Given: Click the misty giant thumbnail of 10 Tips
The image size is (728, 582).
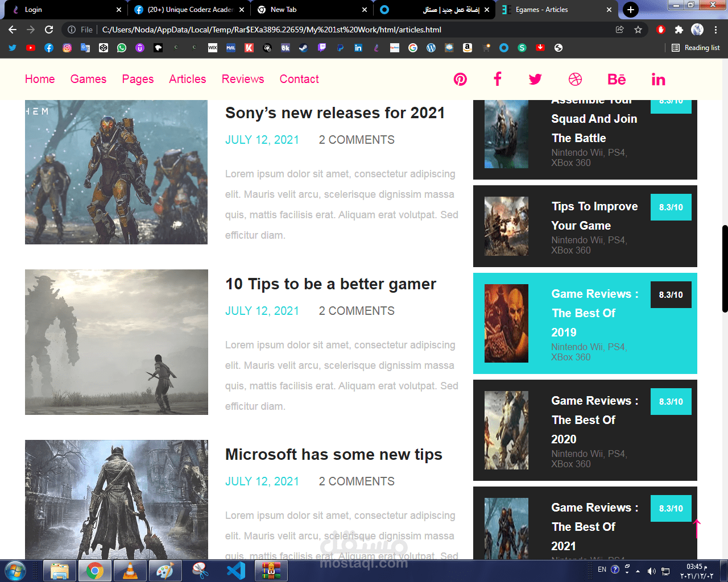Looking at the screenshot, I should coord(117,342).
